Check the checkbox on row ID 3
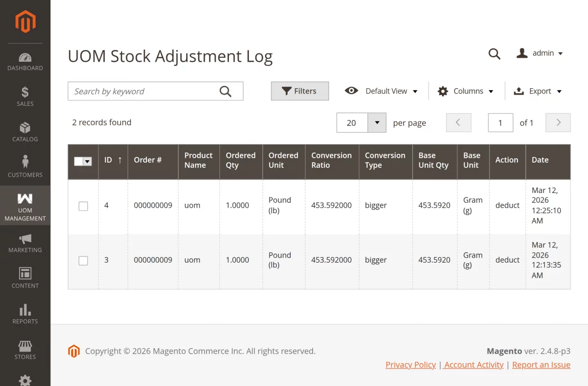The image size is (588, 386). (83, 260)
